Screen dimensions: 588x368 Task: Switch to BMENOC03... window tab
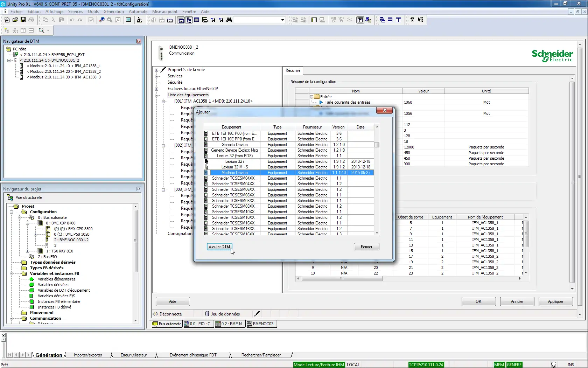[x=261, y=324]
